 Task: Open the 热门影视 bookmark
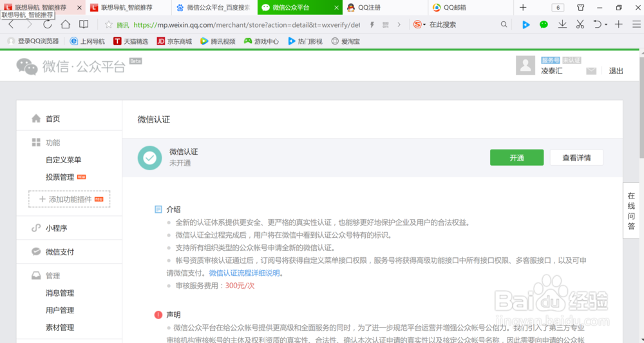(x=305, y=41)
